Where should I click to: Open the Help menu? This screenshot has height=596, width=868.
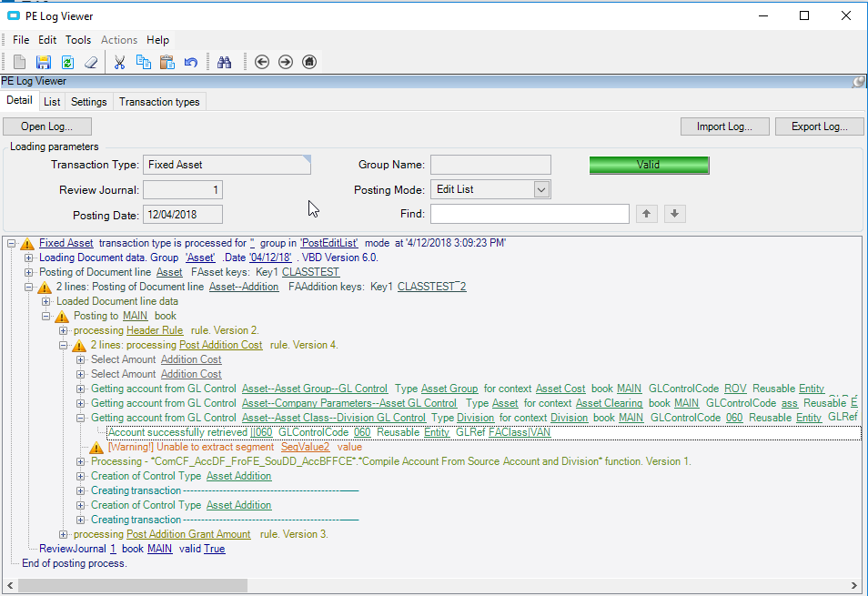(x=157, y=40)
